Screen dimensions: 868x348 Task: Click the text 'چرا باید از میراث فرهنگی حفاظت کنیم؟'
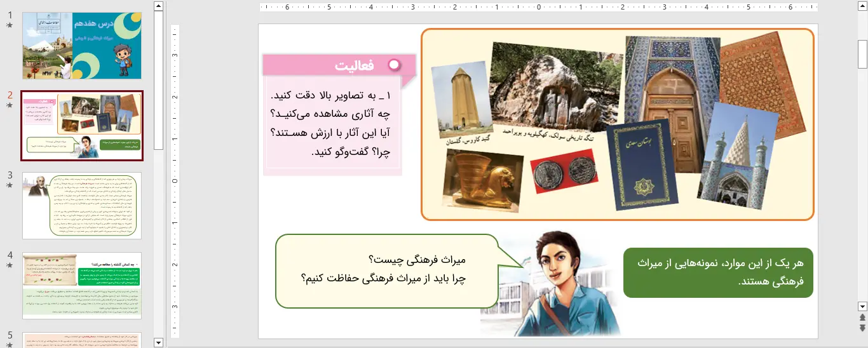pyautogui.click(x=383, y=278)
